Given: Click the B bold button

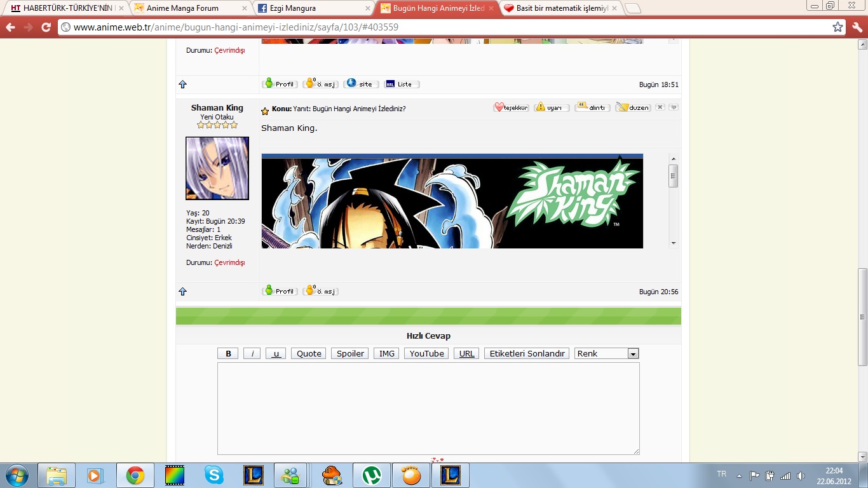Looking at the screenshot, I should 228,353.
